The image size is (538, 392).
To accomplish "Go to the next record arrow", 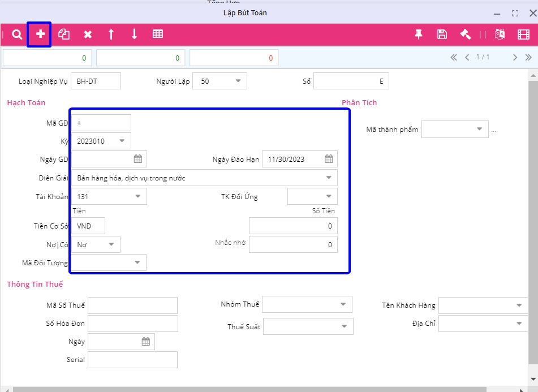I will click(515, 57).
